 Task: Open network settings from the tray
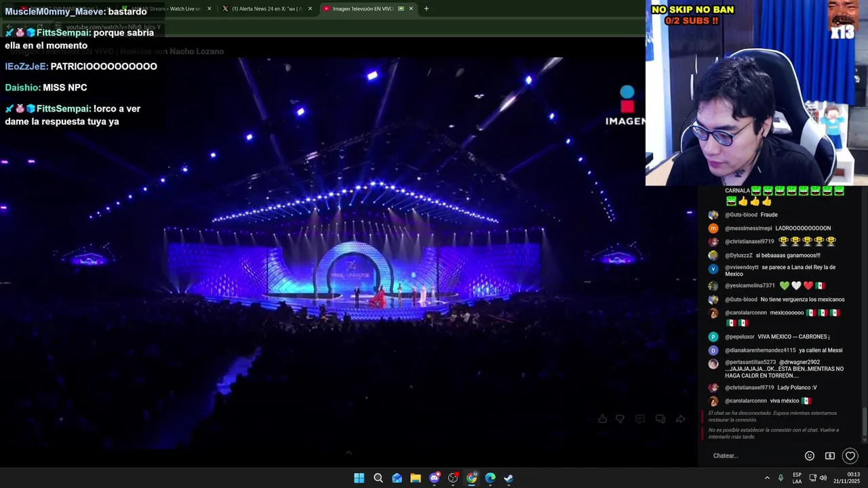[812, 478]
